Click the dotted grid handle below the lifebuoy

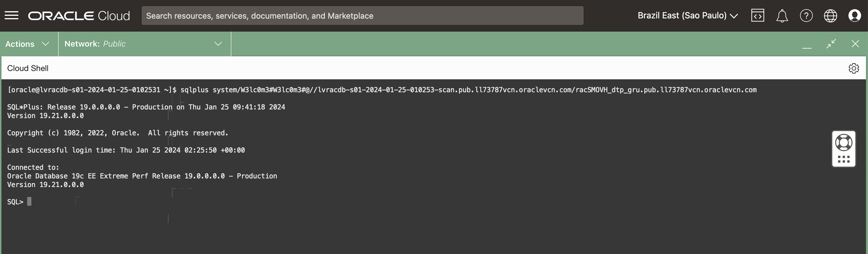tap(844, 159)
